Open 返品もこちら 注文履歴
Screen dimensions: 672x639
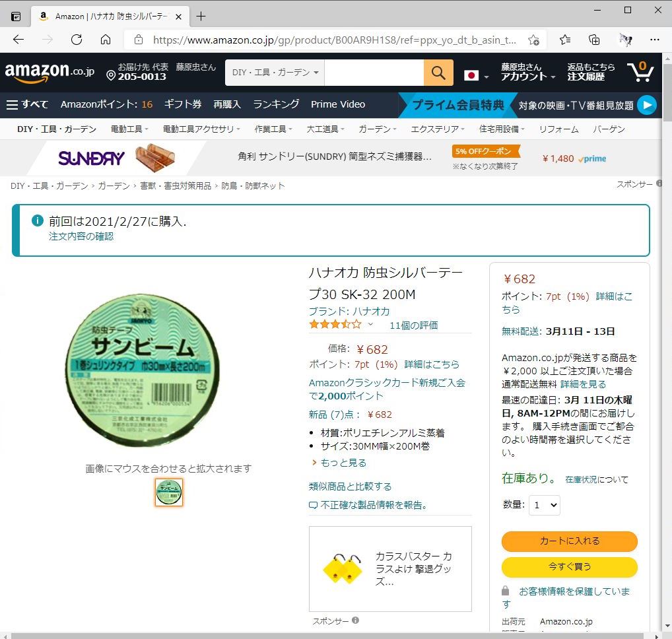click(591, 71)
